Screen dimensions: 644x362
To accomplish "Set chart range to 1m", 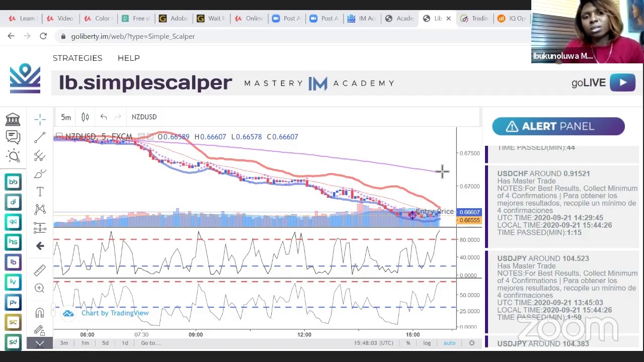I will (85, 343).
